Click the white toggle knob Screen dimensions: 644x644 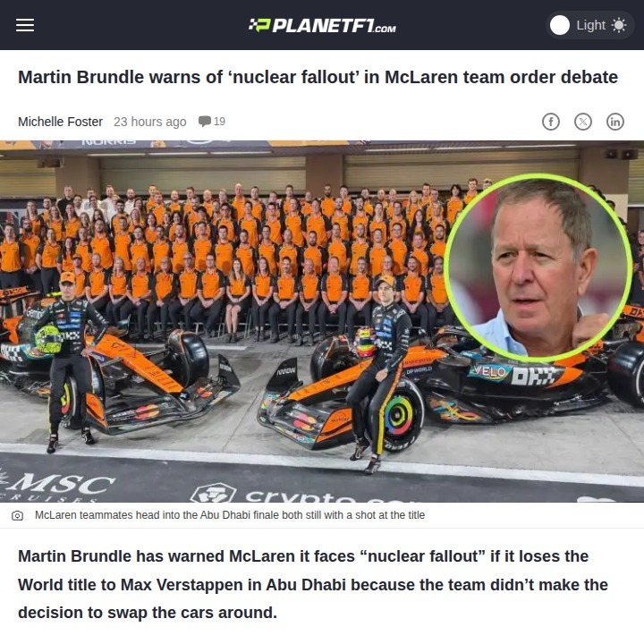tap(559, 25)
